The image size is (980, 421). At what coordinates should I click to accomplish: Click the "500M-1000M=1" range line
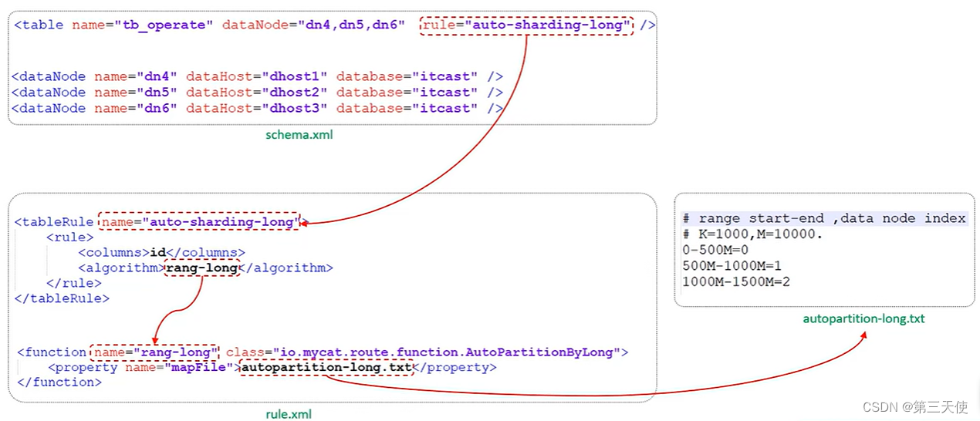(732, 266)
